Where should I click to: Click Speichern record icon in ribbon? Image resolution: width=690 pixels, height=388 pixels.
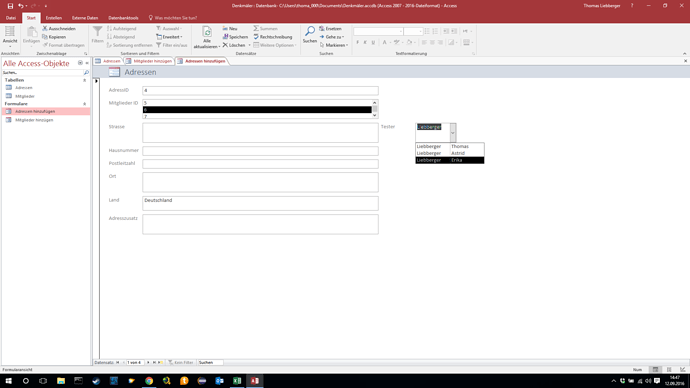(x=225, y=37)
